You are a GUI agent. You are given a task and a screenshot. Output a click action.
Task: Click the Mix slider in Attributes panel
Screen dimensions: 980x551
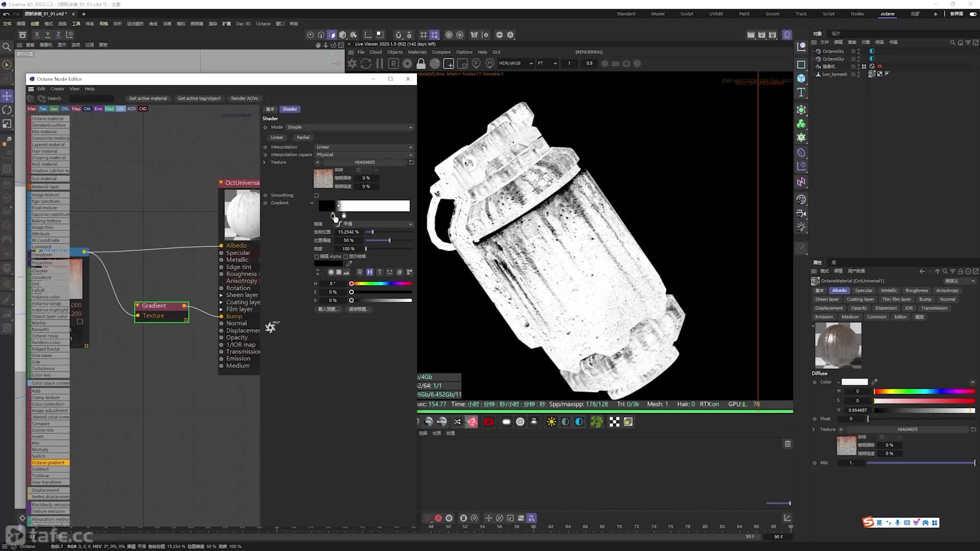click(921, 463)
